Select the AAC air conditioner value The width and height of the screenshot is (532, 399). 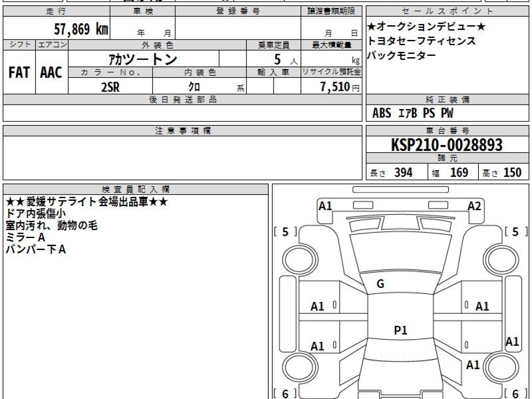(51, 72)
